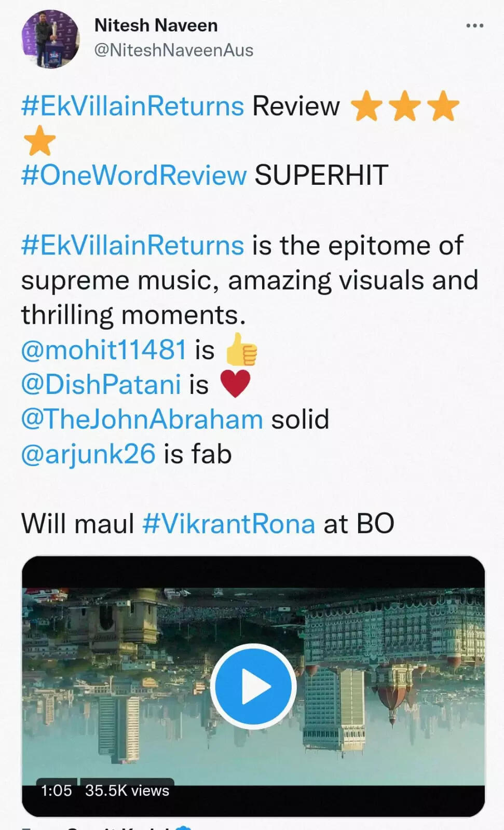Image resolution: width=504 pixels, height=830 pixels.
Task: Open the #OneWordReview hashtag
Action: (134, 175)
